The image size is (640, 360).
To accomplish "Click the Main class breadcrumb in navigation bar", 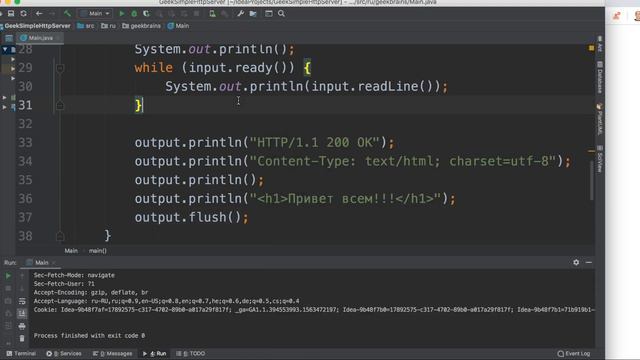I will coord(178,26).
